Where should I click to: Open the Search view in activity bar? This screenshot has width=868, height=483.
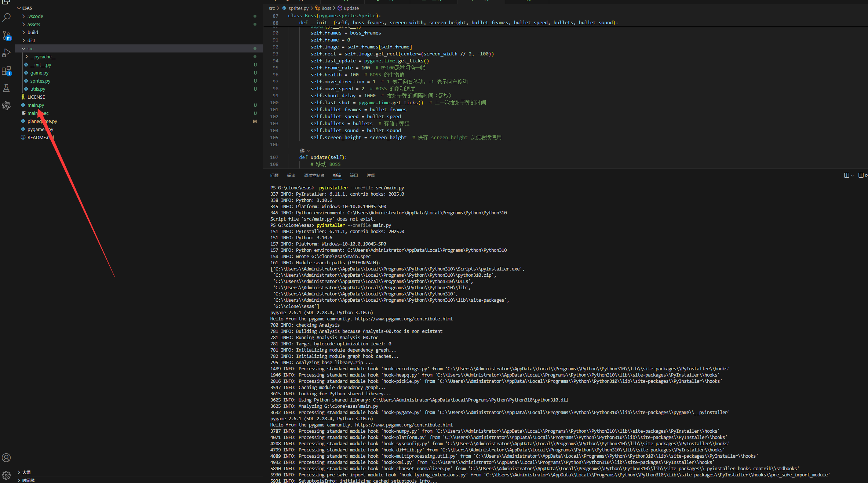[x=7, y=17]
